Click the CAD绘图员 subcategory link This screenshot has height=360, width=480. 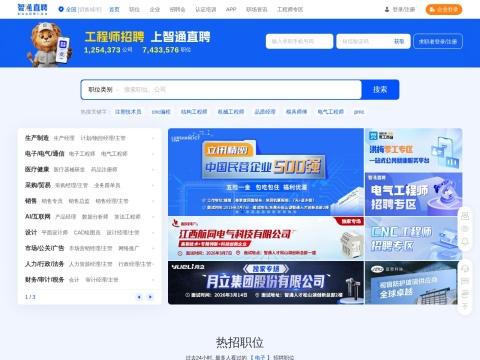[x=87, y=232]
